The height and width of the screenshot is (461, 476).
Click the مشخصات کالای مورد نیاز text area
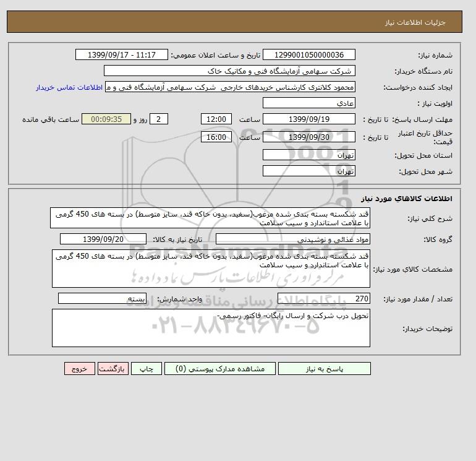211,269
